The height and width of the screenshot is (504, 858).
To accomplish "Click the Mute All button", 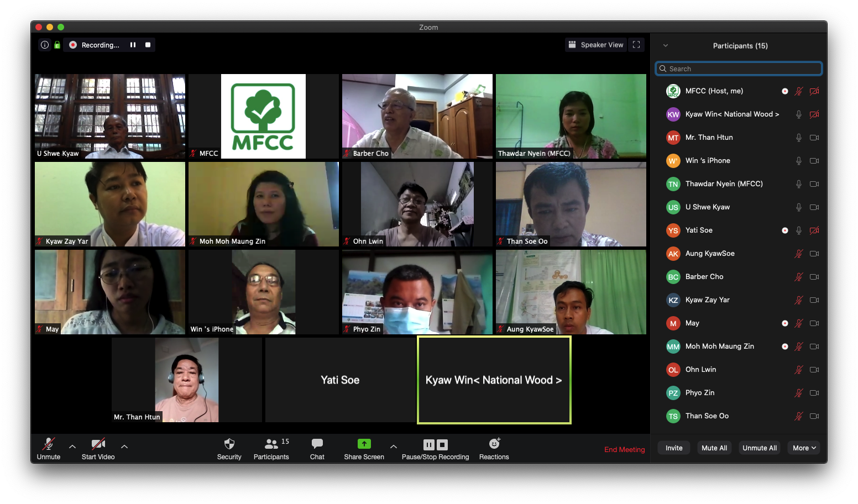I will pos(714,448).
